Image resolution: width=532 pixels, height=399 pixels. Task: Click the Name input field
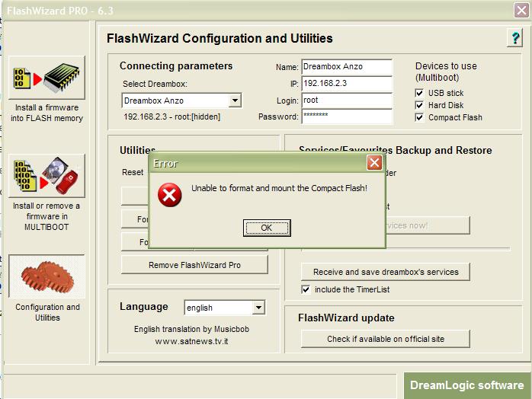(x=347, y=66)
